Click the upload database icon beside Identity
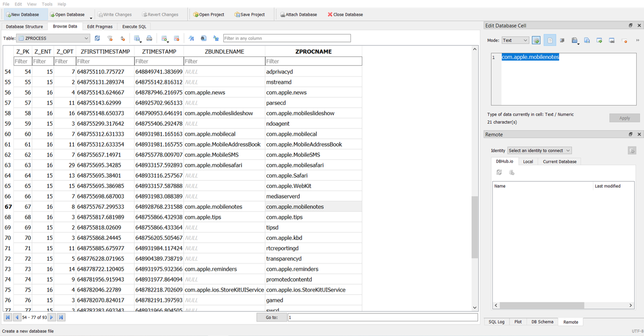Image resolution: width=644 pixels, height=336 pixels. [632, 151]
